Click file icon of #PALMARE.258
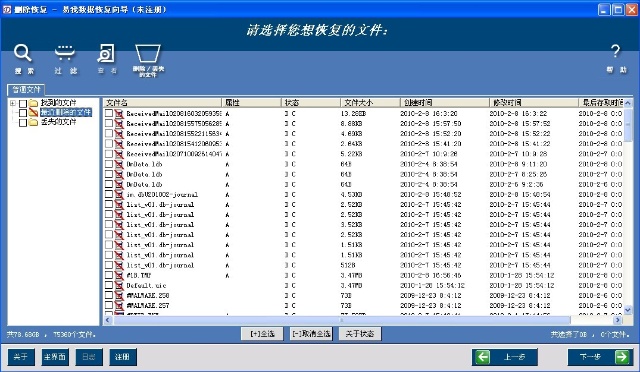Screen dimensions: 640x372 [x=119, y=295]
